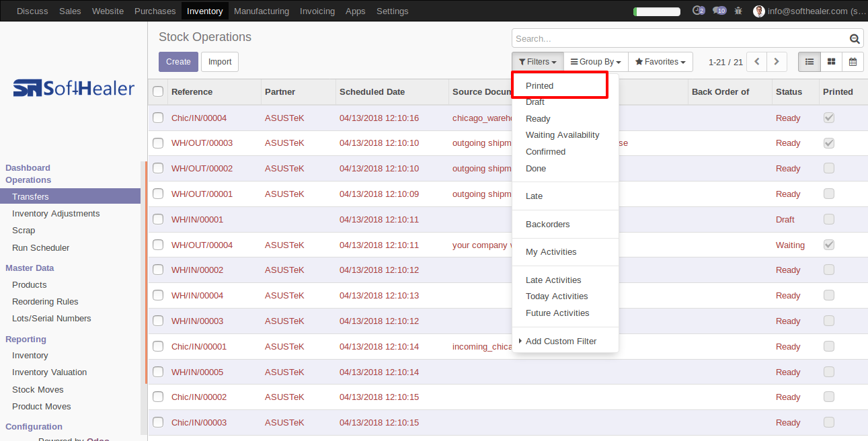Viewport: 868px width, 441px height.
Task: Click the record pager text 1-21 / 21
Action: (x=725, y=62)
